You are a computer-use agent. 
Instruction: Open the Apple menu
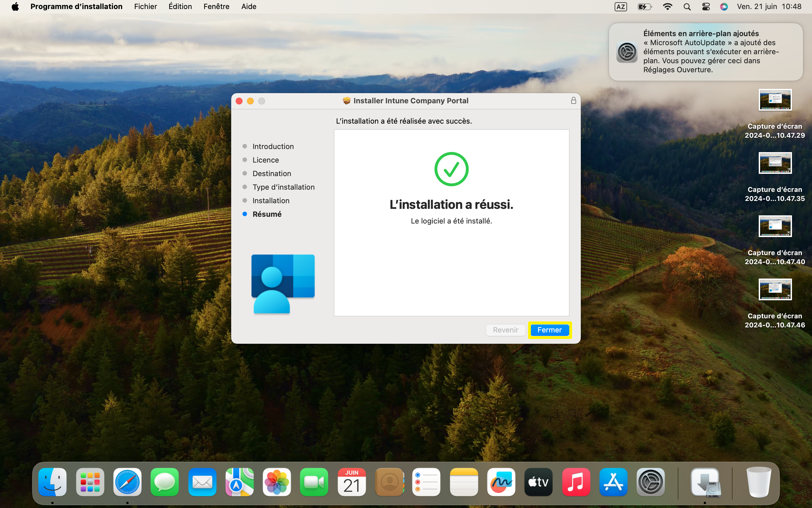click(15, 6)
